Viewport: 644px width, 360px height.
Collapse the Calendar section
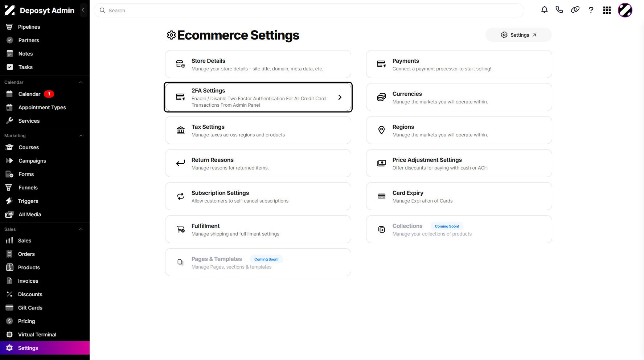coord(81,82)
